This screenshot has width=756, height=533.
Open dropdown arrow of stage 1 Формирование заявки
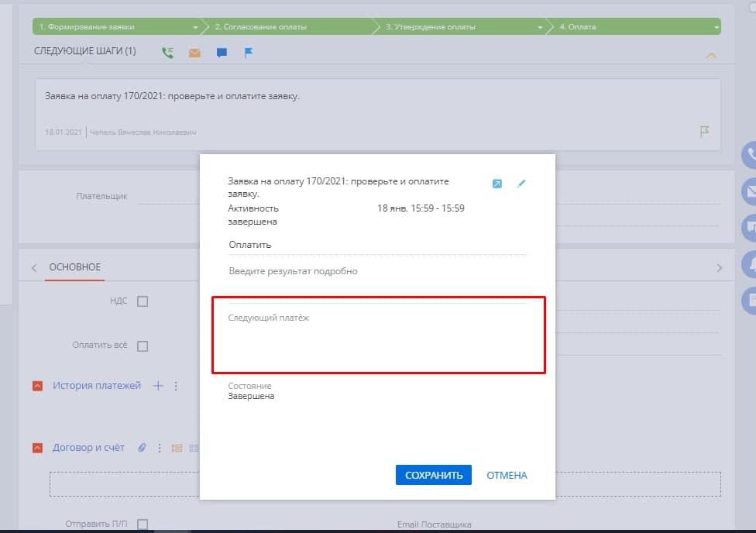194,27
